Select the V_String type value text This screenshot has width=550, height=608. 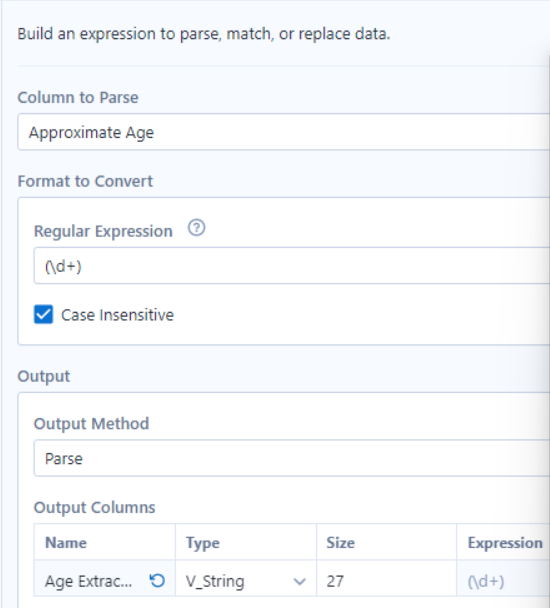click(215, 581)
